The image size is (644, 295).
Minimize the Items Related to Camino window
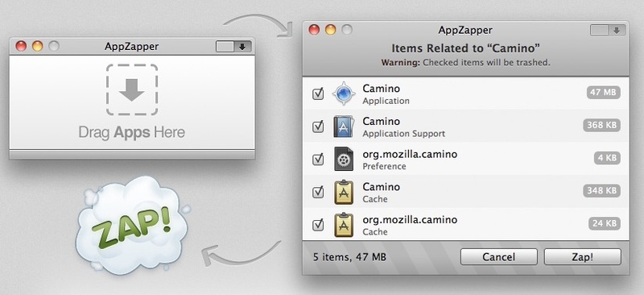point(331,30)
